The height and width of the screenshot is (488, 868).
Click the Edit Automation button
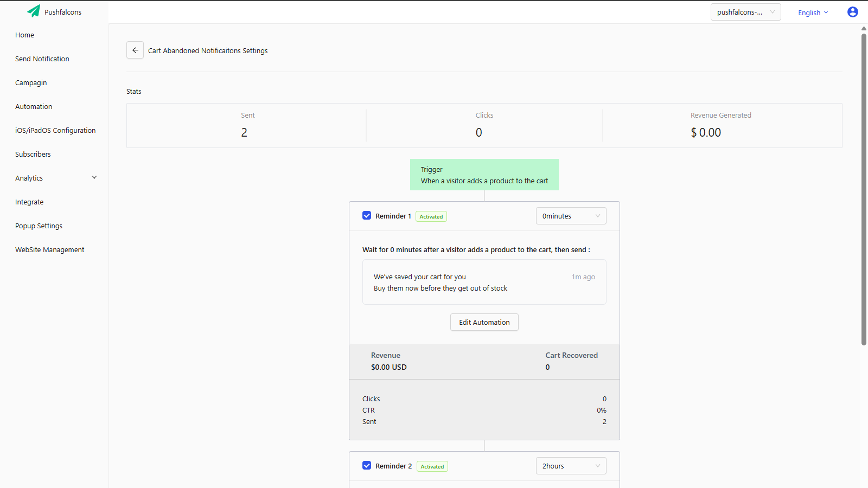pos(484,322)
